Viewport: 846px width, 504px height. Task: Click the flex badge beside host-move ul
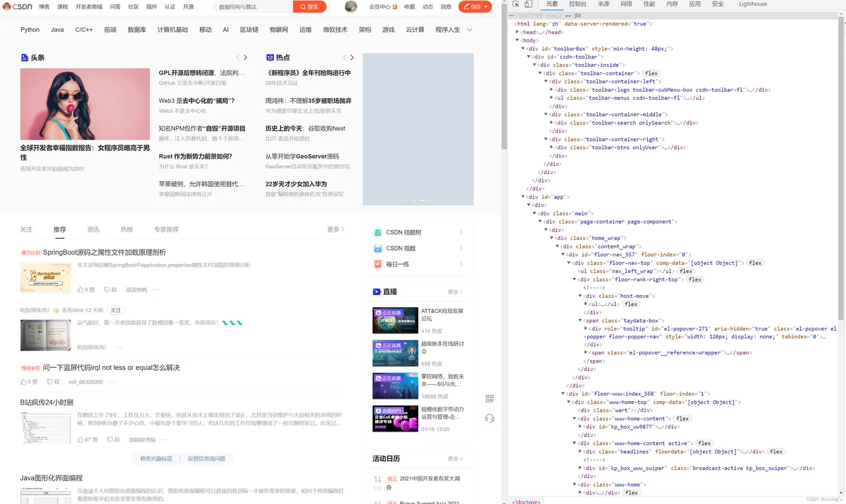point(631,304)
